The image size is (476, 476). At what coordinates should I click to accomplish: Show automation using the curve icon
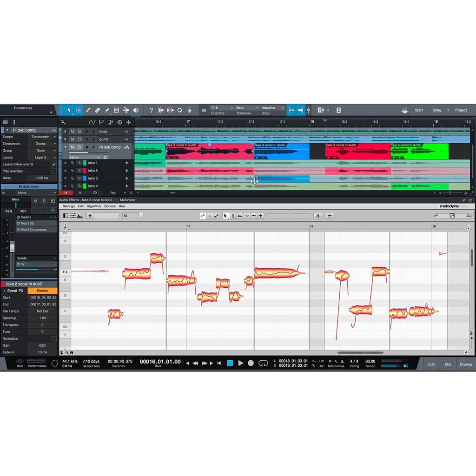(x=92, y=122)
